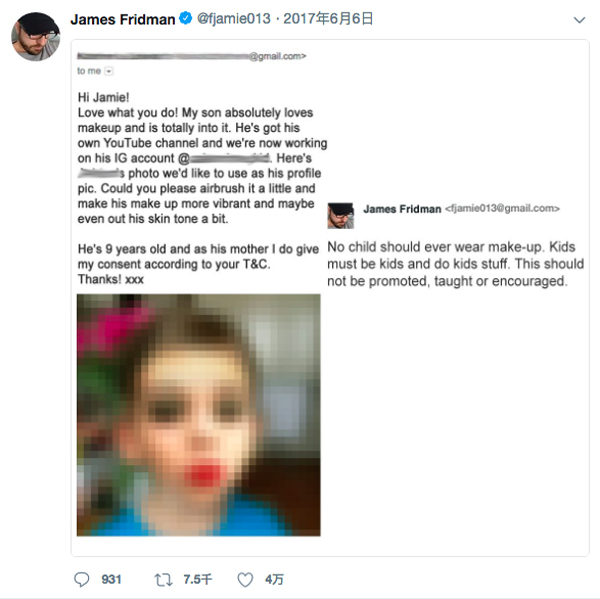Expand the "to me" recipient details arrow

click(109, 72)
